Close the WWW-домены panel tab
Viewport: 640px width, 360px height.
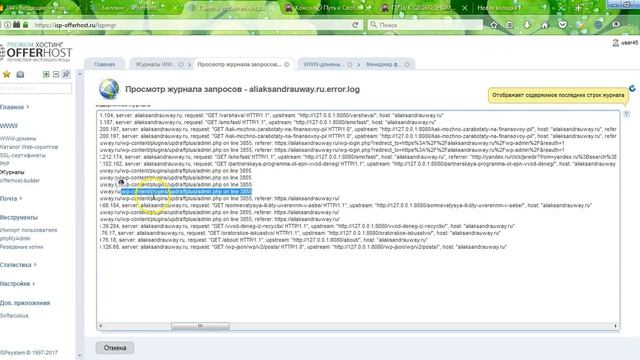349,64
